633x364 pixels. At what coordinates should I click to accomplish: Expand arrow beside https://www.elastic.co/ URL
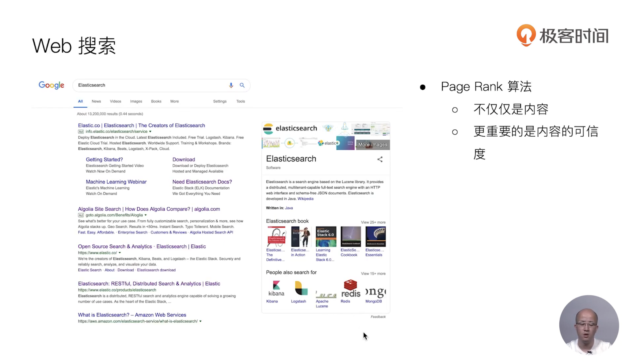click(120, 253)
